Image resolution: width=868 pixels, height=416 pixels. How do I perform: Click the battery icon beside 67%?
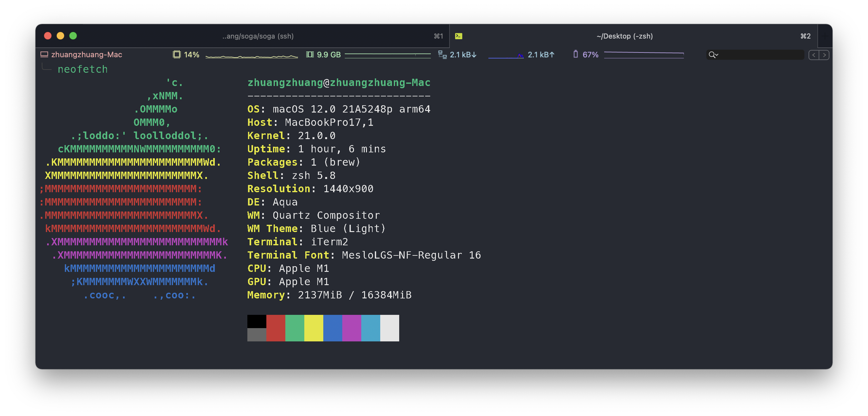575,54
